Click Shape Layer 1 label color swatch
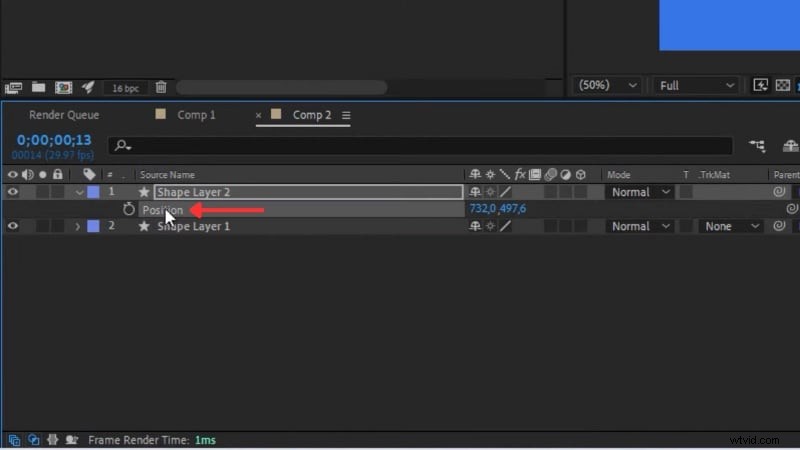 93,226
